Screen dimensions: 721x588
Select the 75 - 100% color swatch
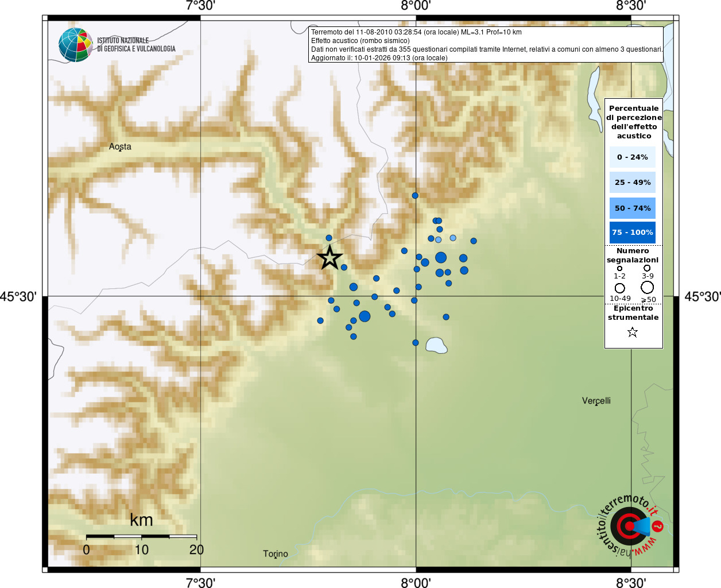coord(633,232)
